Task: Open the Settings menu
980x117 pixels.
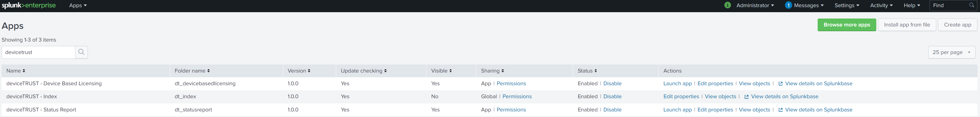Action: pyautogui.click(x=847, y=5)
